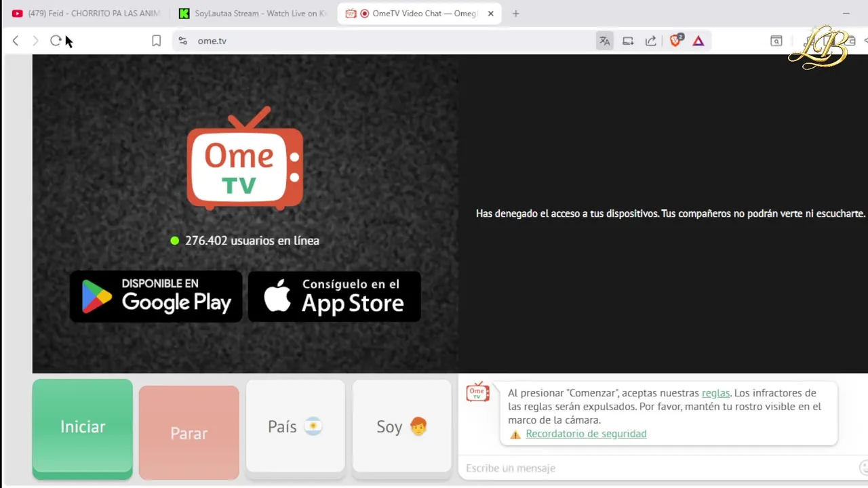868x488 pixels.
Task: Click the Parar button
Action: click(189, 433)
